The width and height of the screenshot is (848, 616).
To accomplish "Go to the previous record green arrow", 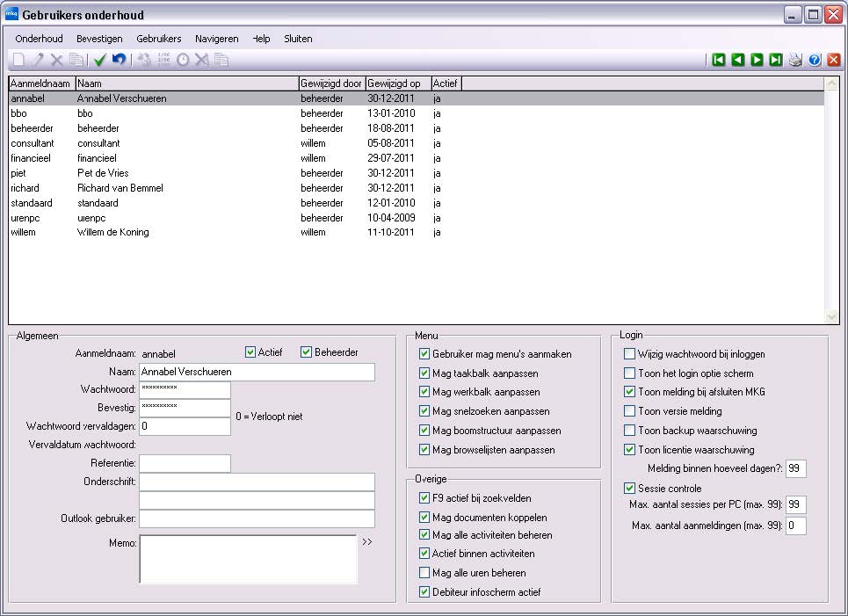I will pos(737,60).
